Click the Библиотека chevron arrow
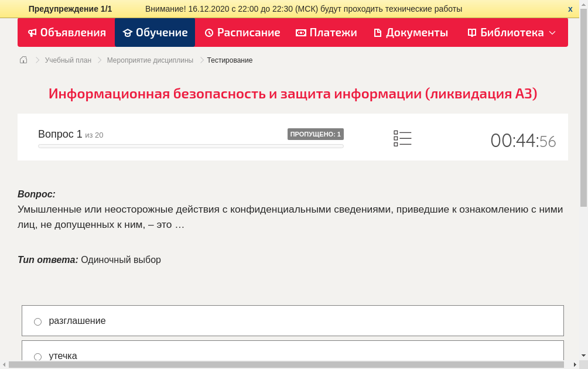Image resolution: width=588 pixels, height=369 pixels. 552,33
